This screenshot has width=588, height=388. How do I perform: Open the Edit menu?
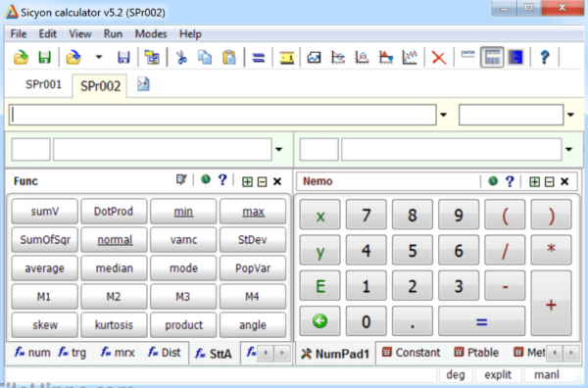click(48, 34)
